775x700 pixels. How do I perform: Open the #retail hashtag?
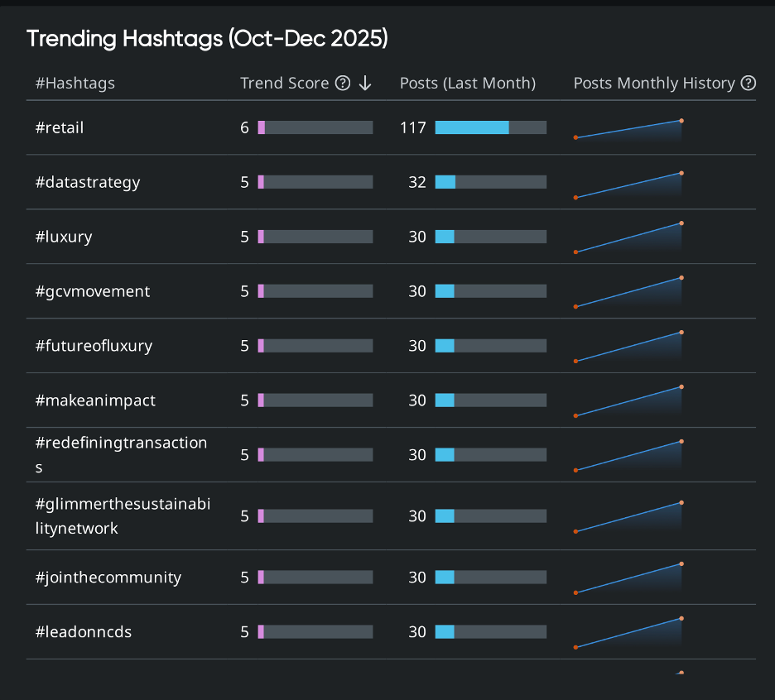click(60, 127)
